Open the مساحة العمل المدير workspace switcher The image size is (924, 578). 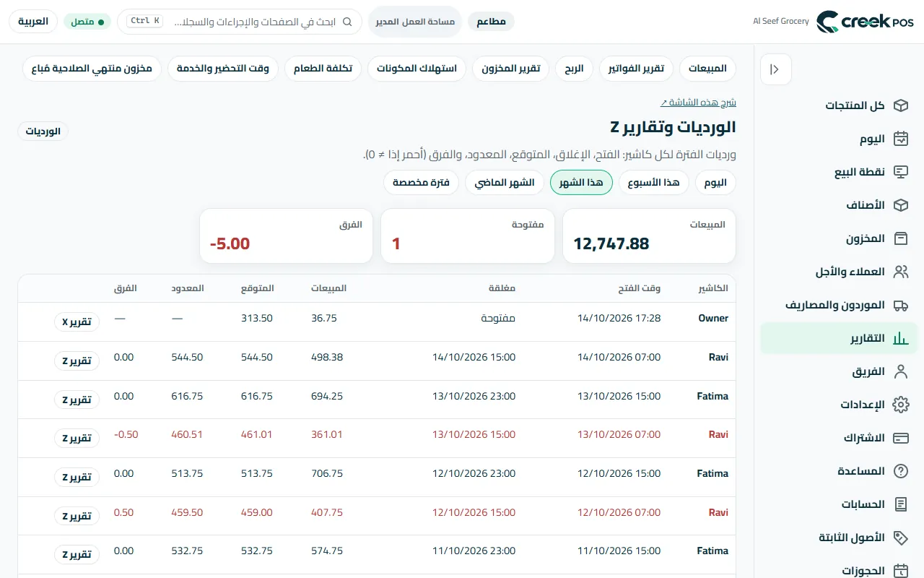[x=415, y=22]
